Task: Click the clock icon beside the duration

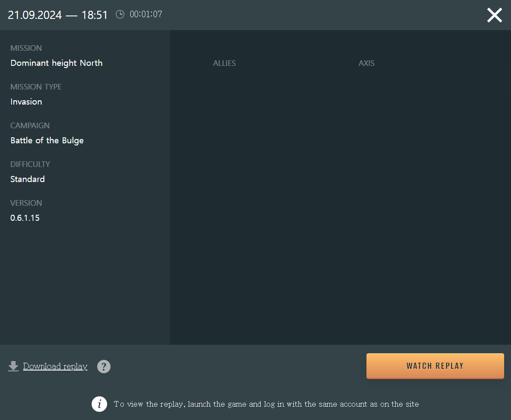Action: click(120, 15)
